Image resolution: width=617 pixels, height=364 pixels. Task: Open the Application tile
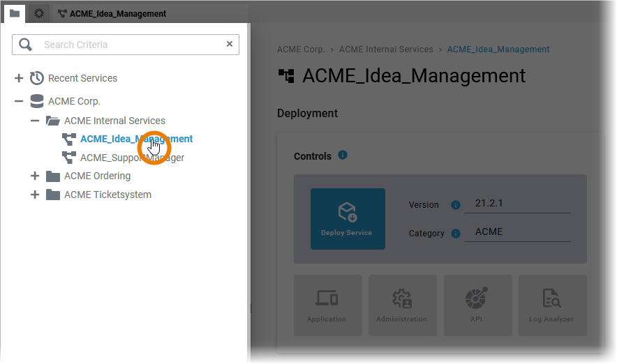327,305
